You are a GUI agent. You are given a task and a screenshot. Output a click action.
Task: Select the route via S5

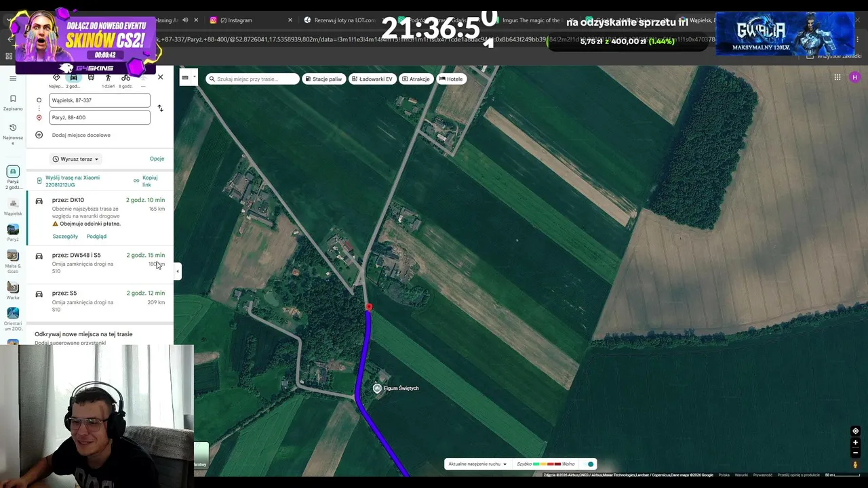tap(100, 302)
